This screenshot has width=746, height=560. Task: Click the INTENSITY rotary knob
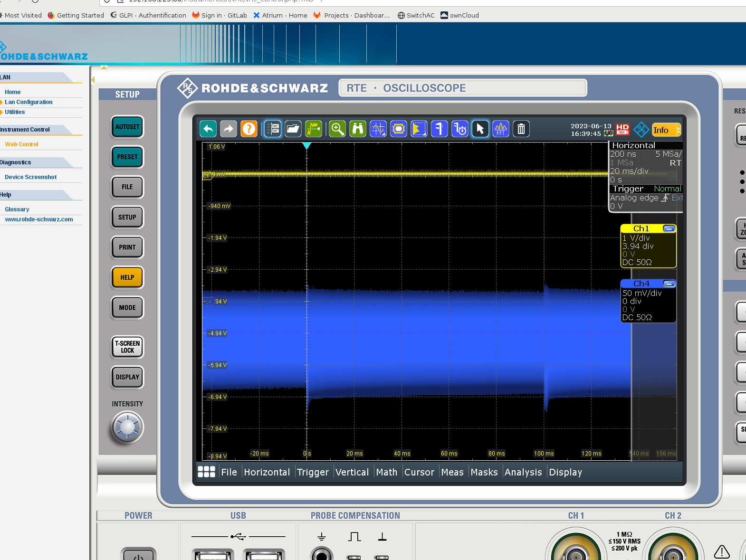click(127, 427)
